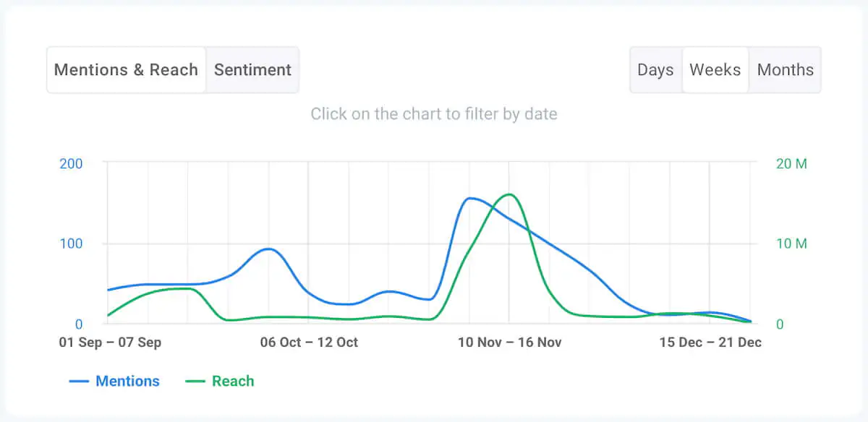Switch to the Sentiment tab
This screenshot has height=422, width=868.
coord(252,69)
